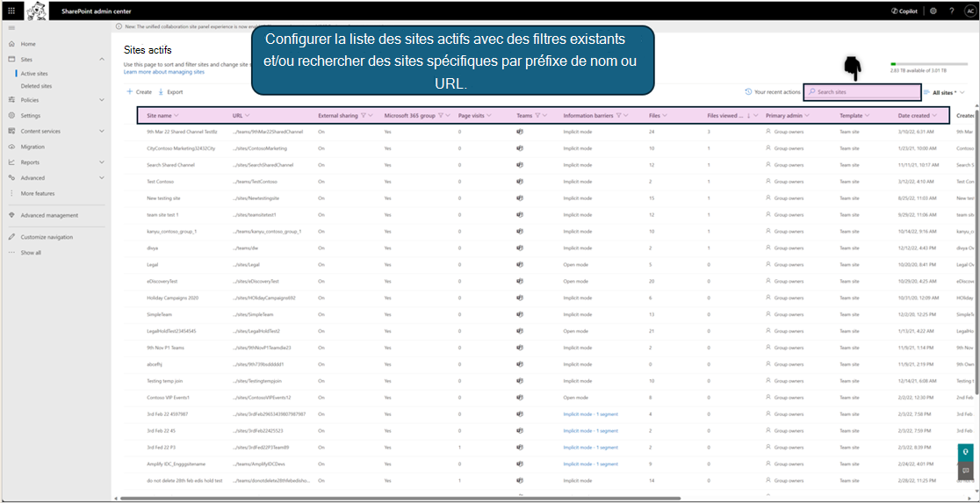Image resolution: width=980 pixels, height=503 pixels.
Task: Go to Home using the house icon
Action: click(12, 44)
